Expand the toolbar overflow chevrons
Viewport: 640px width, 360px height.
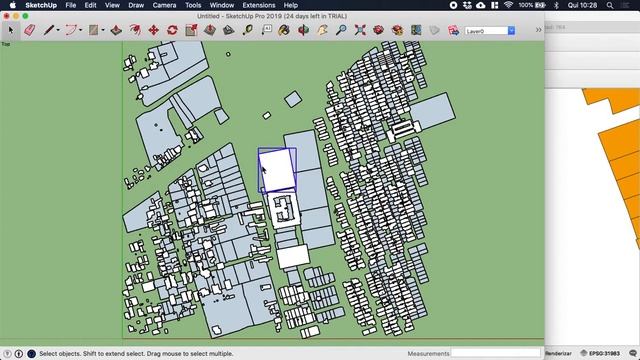pyautogui.click(x=538, y=30)
